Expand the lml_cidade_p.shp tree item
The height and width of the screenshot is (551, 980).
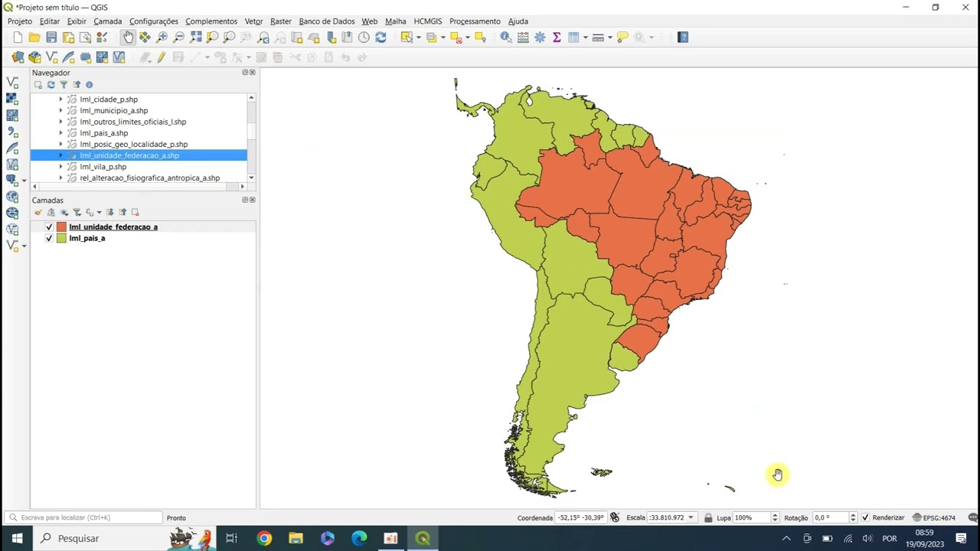[x=60, y=99]
